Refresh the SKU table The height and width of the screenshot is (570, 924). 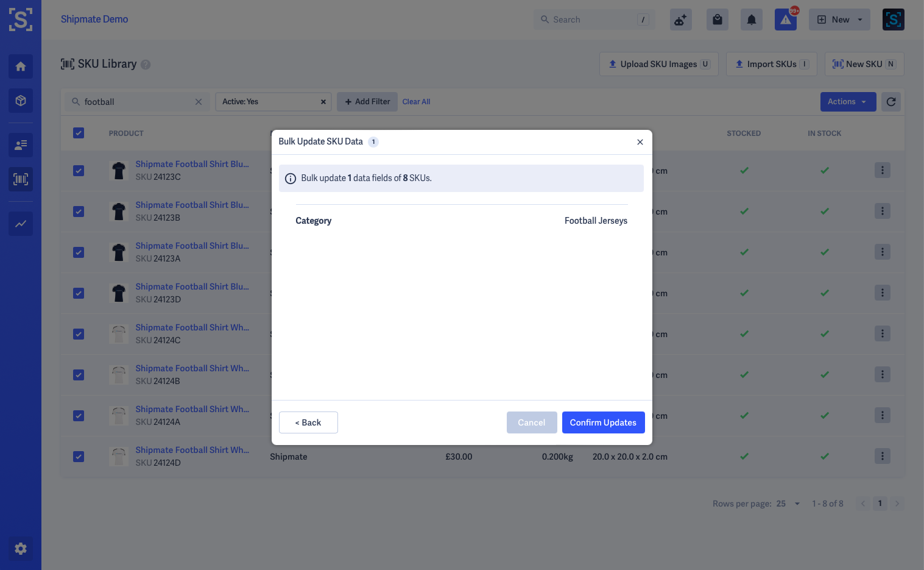click(x=891, y=102)
